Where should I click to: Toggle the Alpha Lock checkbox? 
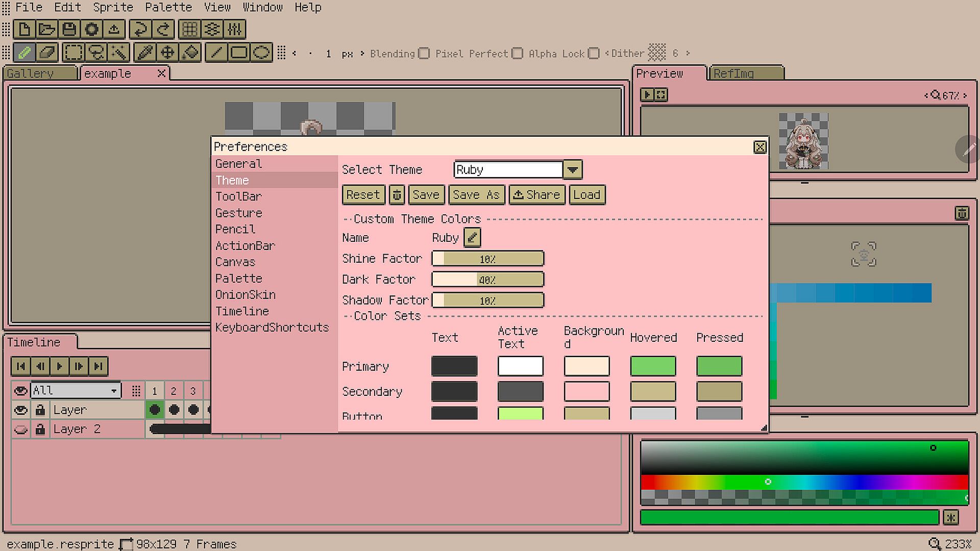(593, 54)
